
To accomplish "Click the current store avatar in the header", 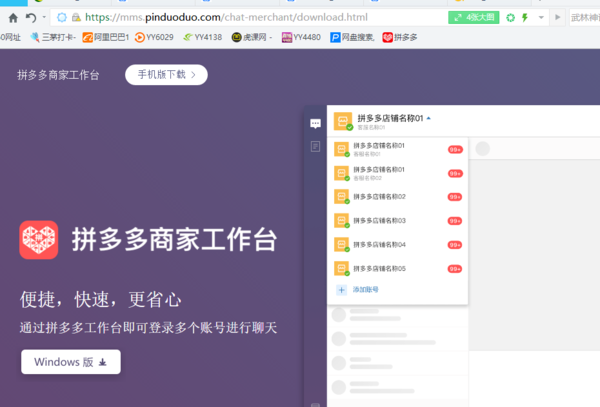I will [x=343, y=121].
